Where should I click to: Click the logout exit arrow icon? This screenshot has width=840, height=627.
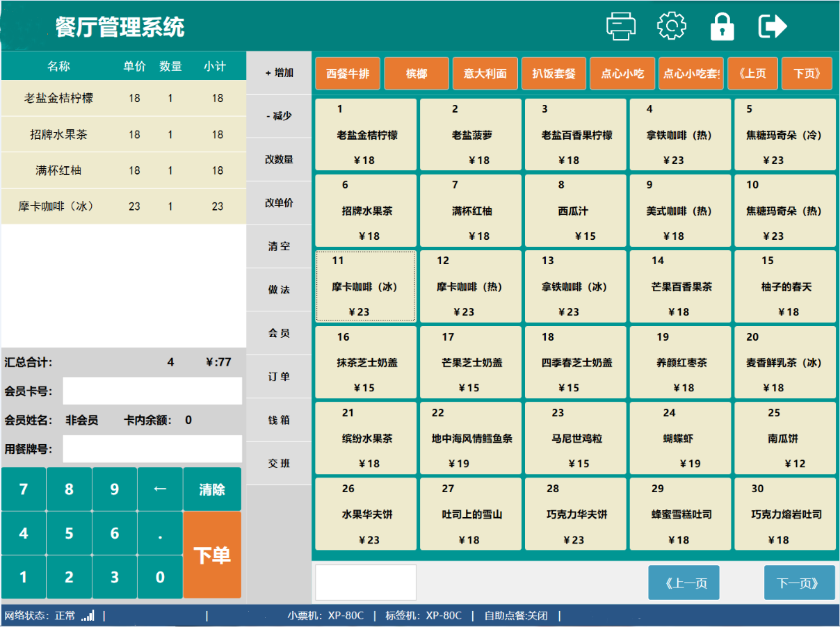click(x=773, y=26)
